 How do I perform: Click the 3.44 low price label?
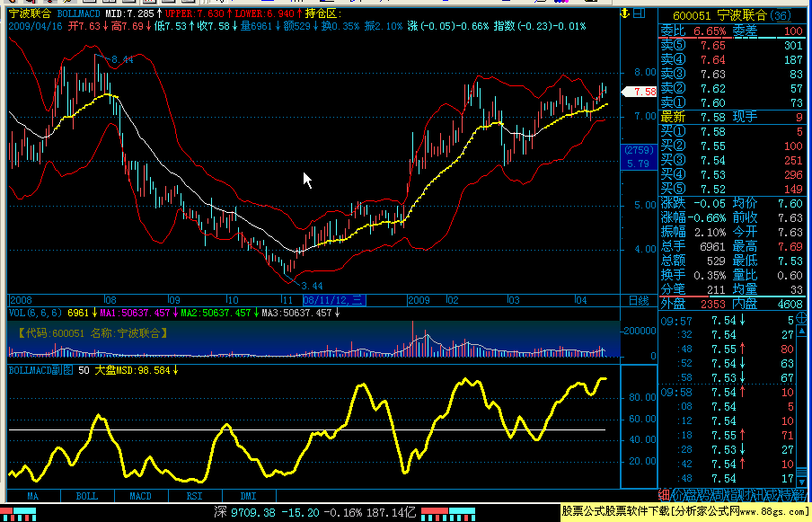pos(312,286)
